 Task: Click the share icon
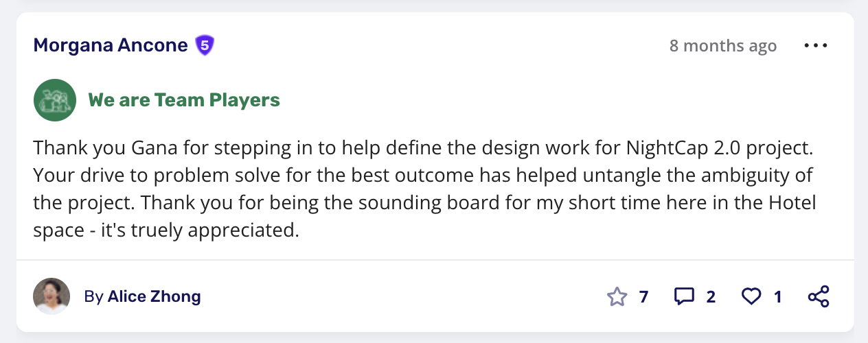click(819, 296)
